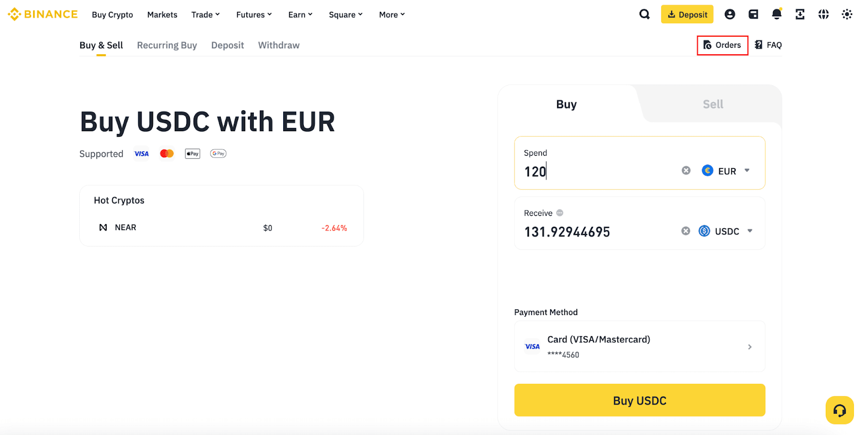This screenshot has height=435, width=868.
Task: Open the EUR currency dropdown
Action: [x=725, y=171]
